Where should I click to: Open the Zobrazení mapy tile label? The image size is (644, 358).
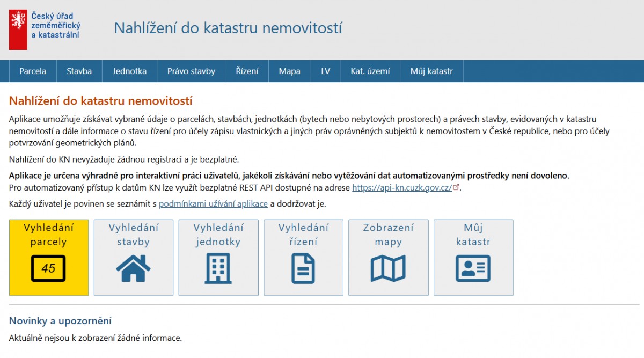point(388,235)
